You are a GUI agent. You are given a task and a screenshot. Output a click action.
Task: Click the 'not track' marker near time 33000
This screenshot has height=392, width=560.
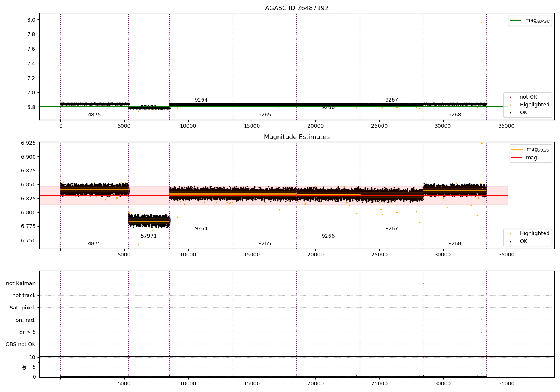click(x=482, y=296)
